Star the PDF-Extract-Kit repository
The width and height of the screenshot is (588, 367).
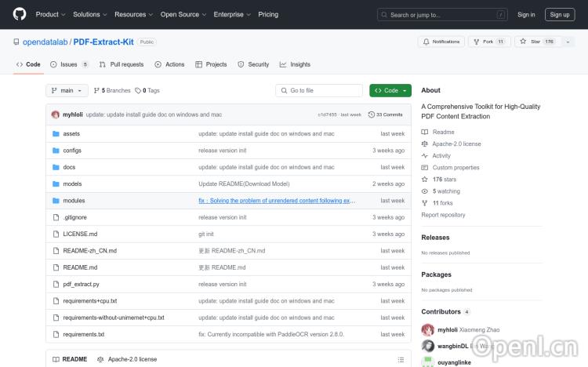[531, 42]
